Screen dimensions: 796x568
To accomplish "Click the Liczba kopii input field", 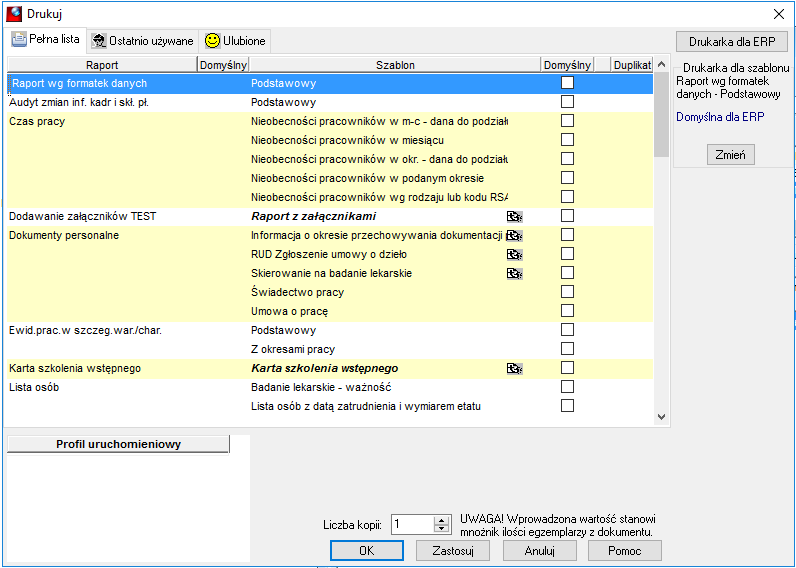I will coord(413,524).
